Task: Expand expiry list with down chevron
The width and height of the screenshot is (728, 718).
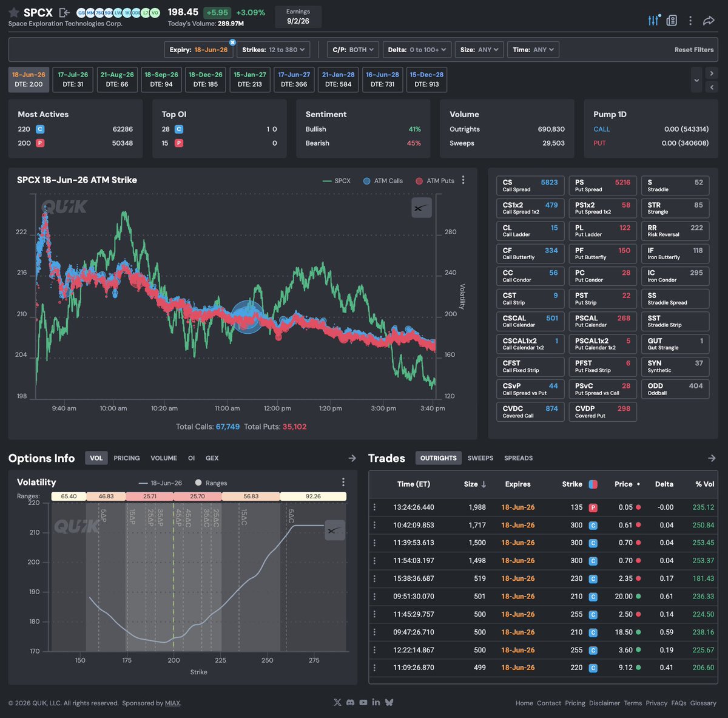Action: point(696,80)
